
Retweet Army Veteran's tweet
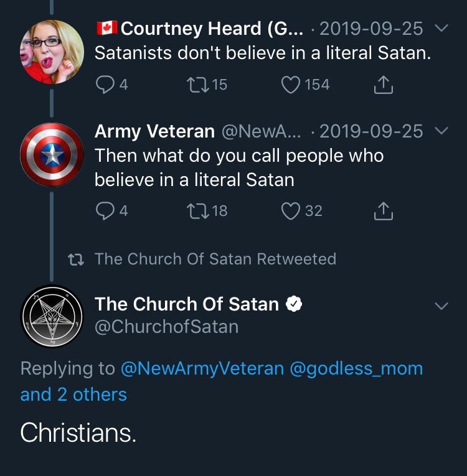point(199,211)
